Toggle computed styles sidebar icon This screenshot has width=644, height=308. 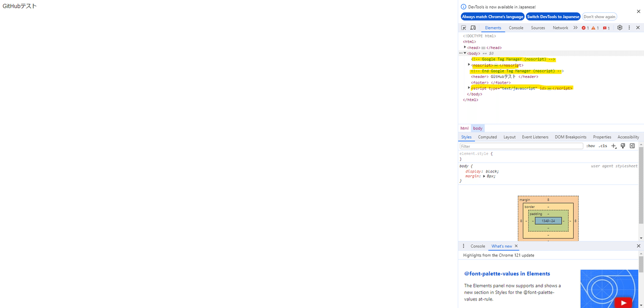[x=632, y=146]
